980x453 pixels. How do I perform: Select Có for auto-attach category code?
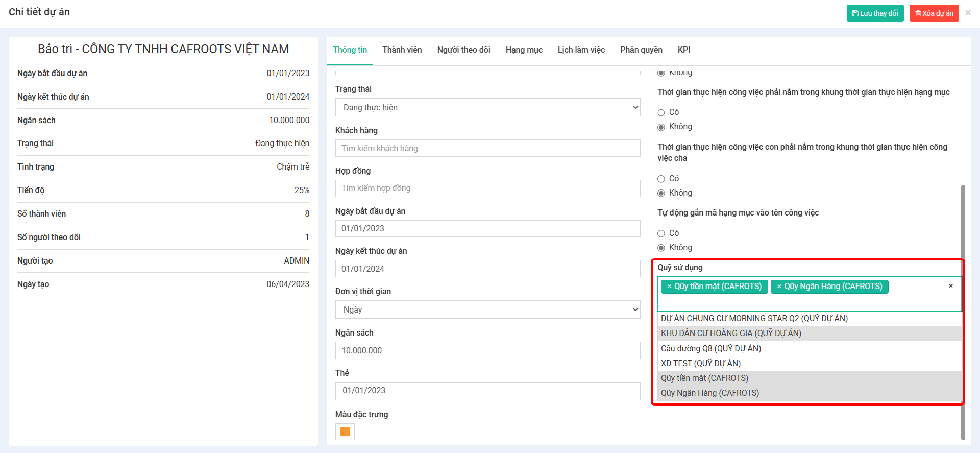tap(661, 233)
